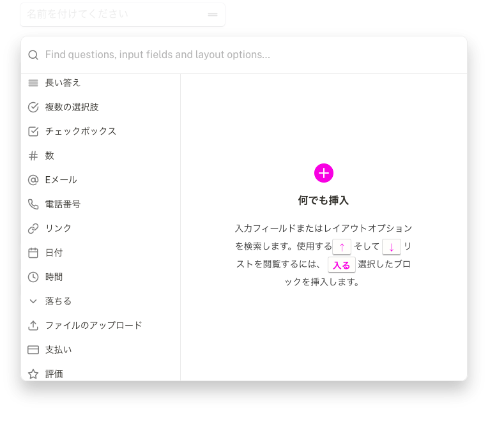Click the 何でも挿入 heading
The height and width of the screenshot is (422, 504).
pos(323,200)
